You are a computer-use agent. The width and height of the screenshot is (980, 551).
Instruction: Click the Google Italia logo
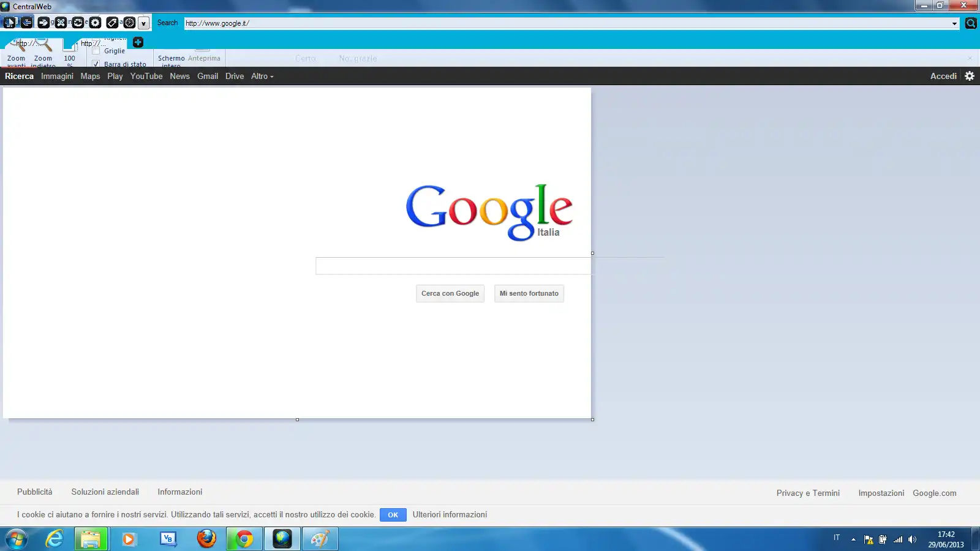(489, 212)
